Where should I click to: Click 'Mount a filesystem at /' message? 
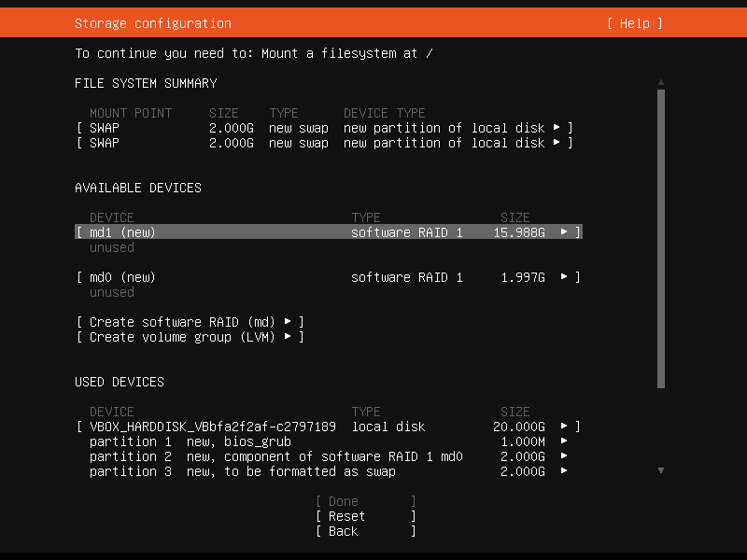coord(346,53)
